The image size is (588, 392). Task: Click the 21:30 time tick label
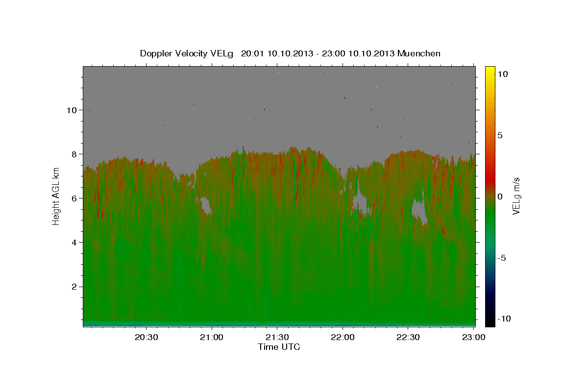(277, 337)
